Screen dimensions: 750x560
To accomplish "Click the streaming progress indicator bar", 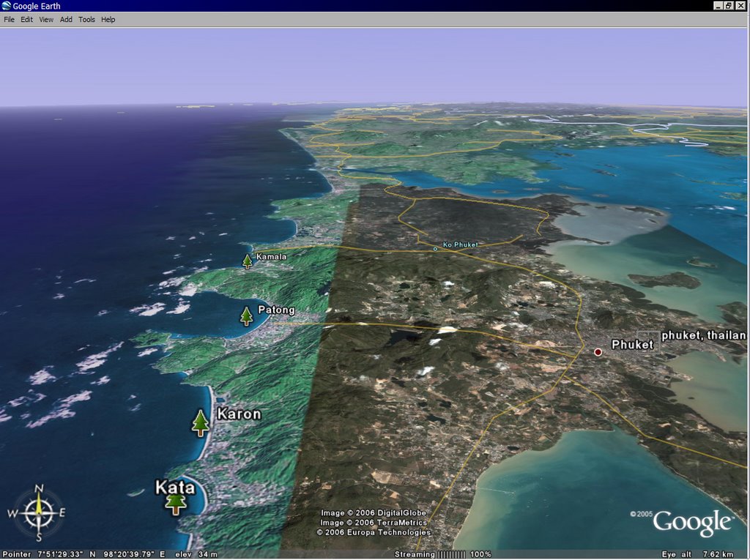I will coord(451,554).
